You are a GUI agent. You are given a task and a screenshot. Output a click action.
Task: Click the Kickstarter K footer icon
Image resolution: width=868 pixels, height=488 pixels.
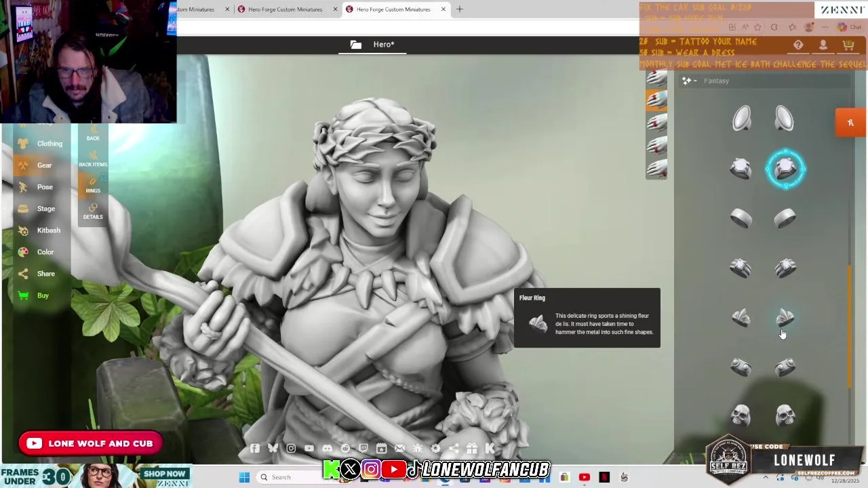tap(490, 448)
